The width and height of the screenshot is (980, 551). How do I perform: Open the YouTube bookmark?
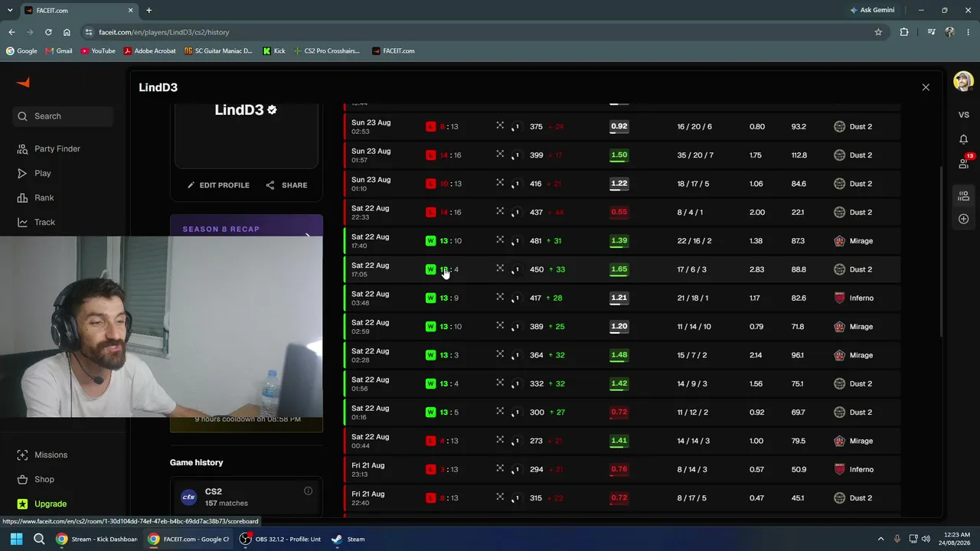click(98, 51)
